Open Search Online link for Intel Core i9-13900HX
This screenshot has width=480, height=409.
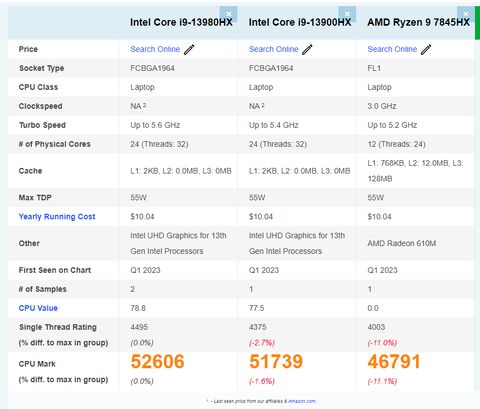coord(274,49)
